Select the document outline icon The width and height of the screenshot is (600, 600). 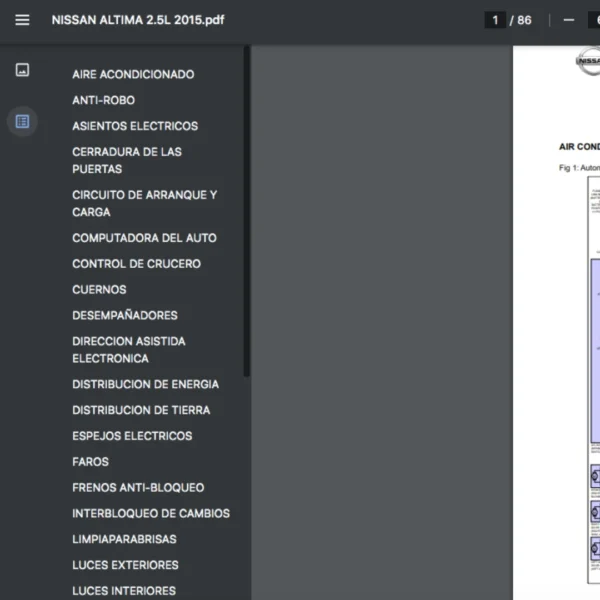tap(22, 121)
